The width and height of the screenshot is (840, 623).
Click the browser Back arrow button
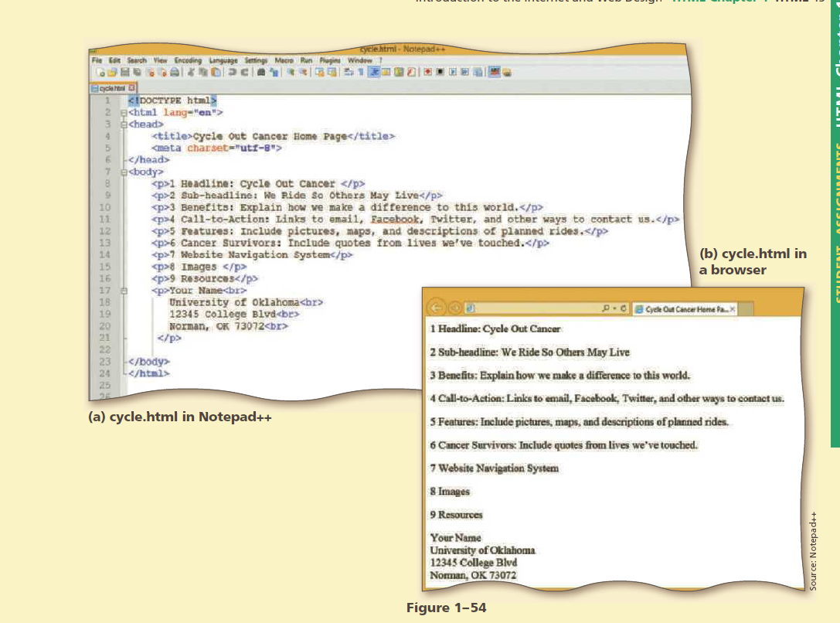(437, 308)
